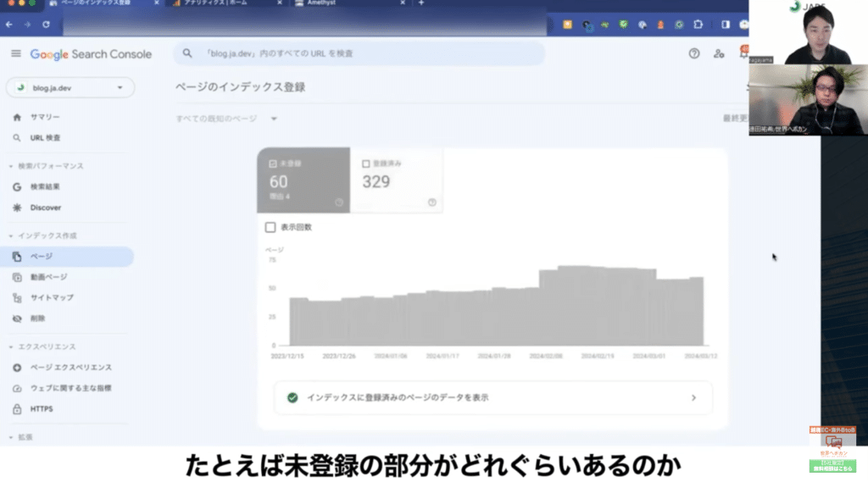Viewport: 868px width, 482px height.
Task: Click the URL inspection search field
Action: click(x=359, y=53)
